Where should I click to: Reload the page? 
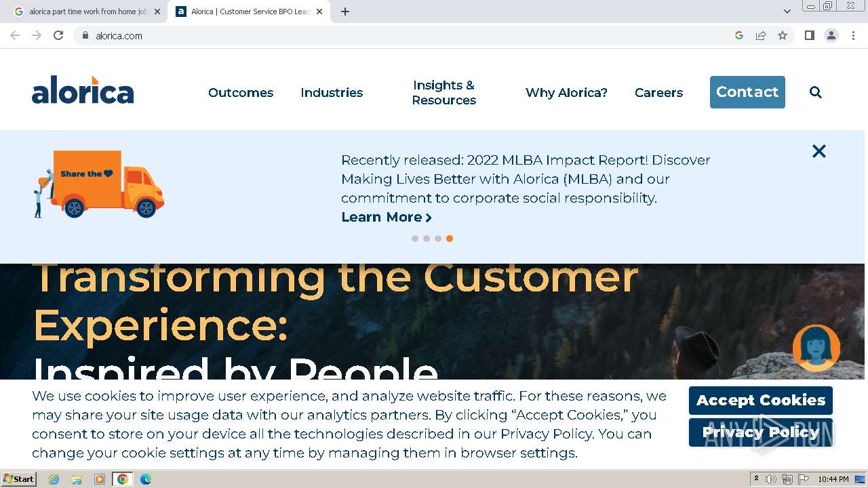58,35
